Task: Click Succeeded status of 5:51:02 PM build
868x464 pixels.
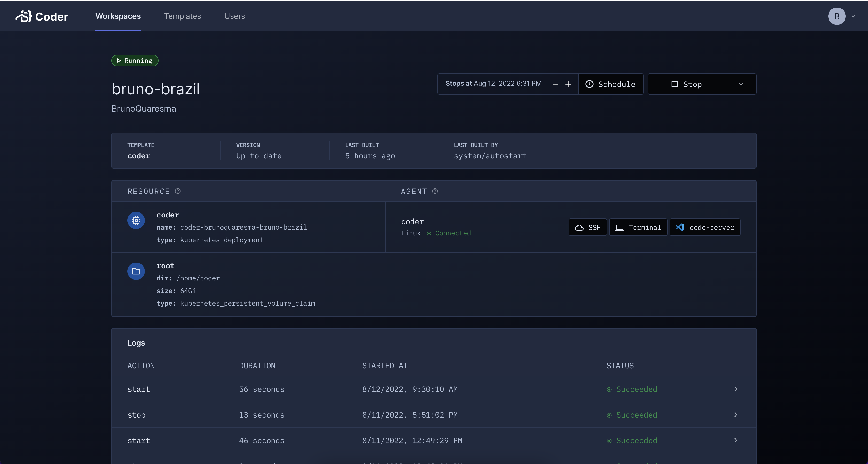Action: point(632,415)
